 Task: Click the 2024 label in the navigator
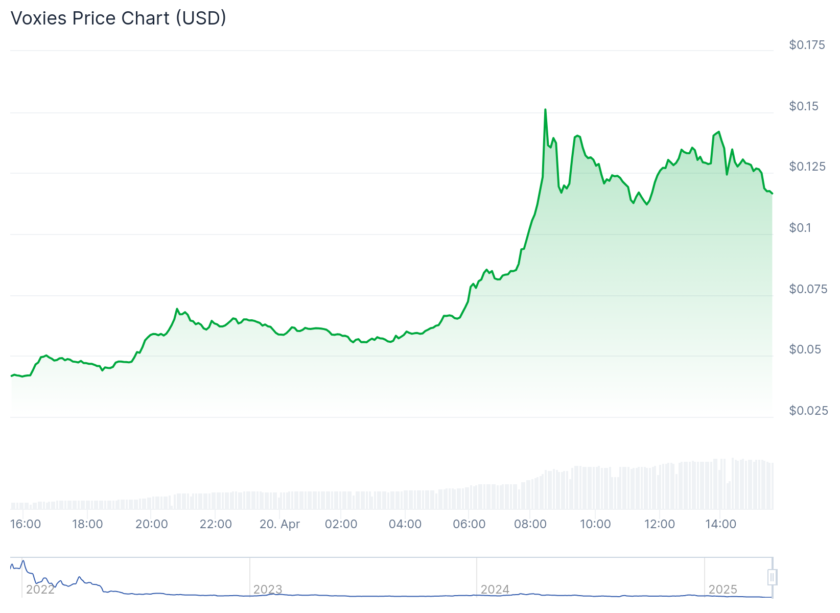point(495,589)
